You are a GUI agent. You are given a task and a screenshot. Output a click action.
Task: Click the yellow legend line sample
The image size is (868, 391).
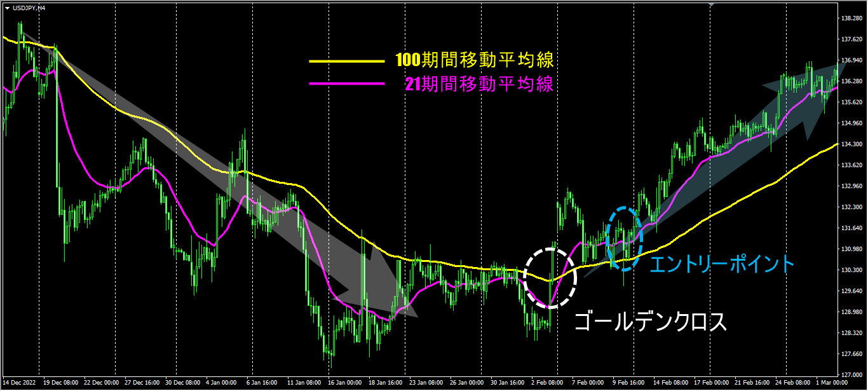[x=346, y=62]
